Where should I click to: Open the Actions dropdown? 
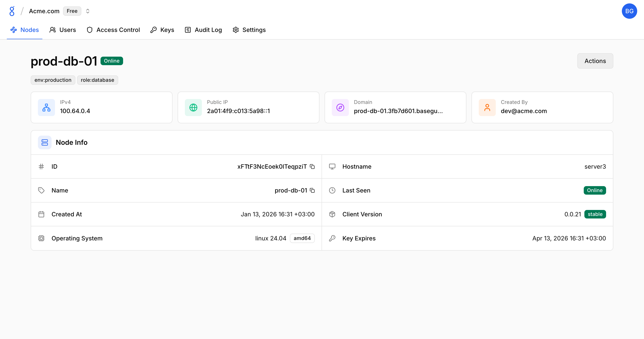point(595,61)
